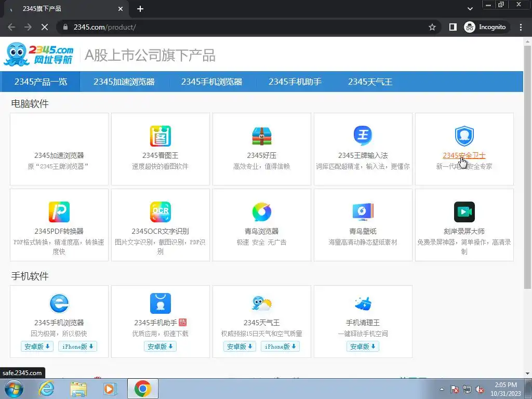The height and width of the screenshot is (399, 532).
Task: Open the 2345安全卫士 title link
Action: [464, 155]
